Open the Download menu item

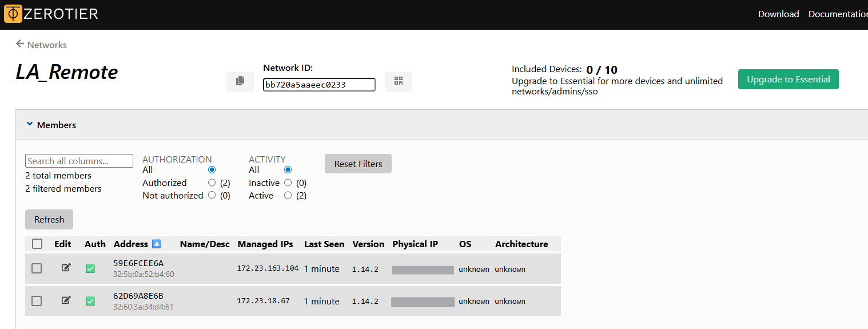778,14
